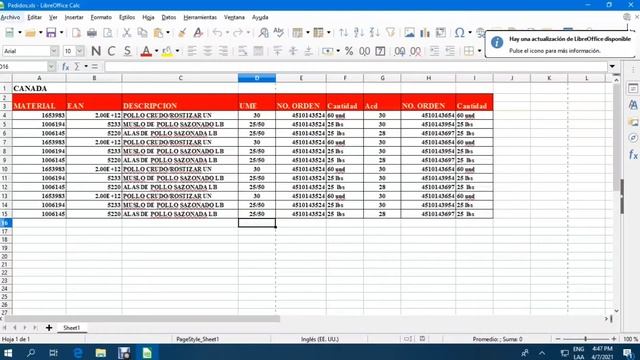
Task: Toggle center horizontally alignment
Action: pos(207,51)
